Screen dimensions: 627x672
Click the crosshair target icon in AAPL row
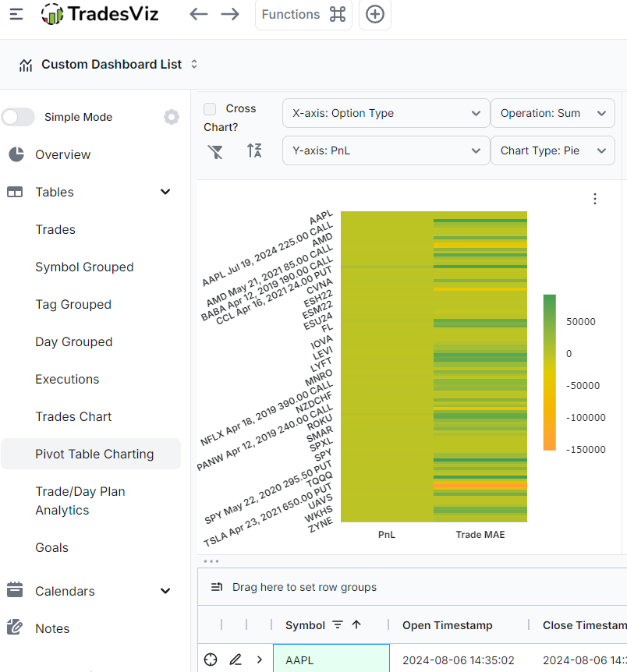pos(211,660)
